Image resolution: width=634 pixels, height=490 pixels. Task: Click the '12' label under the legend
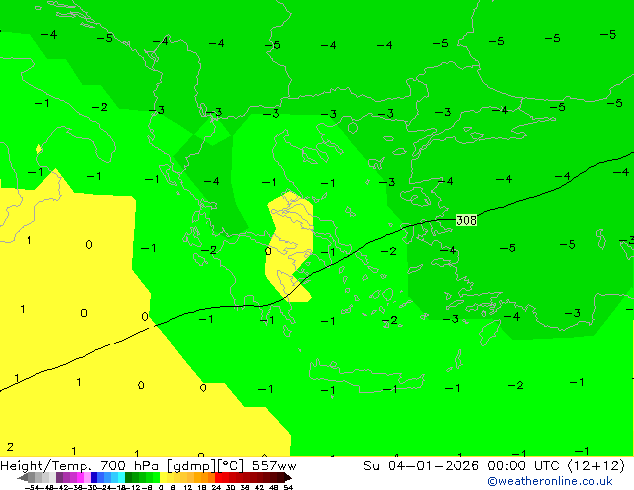tap(187, 487)
